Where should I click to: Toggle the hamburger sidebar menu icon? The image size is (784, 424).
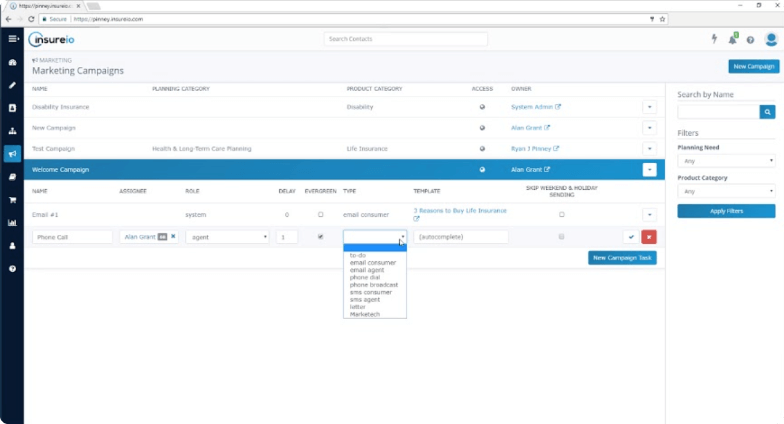(x=13, y=38)
